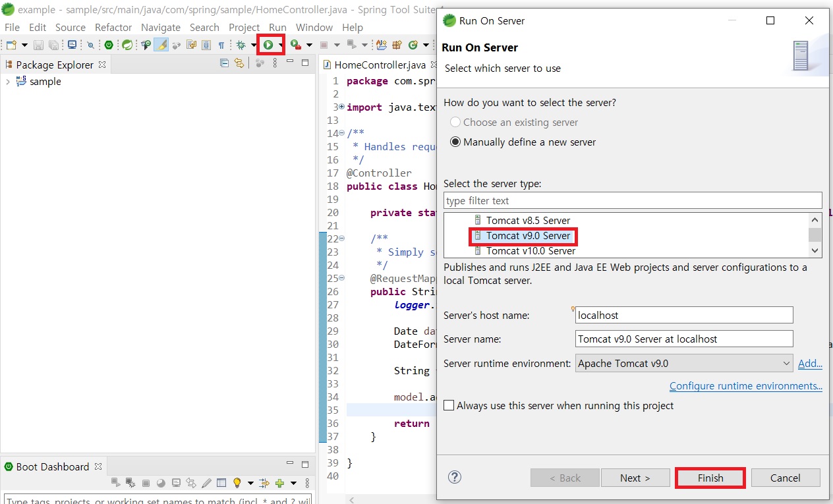Collapse the comment fold at line 14
The width and height of the screenshot is (833, 504).
(x=341, y=133)
